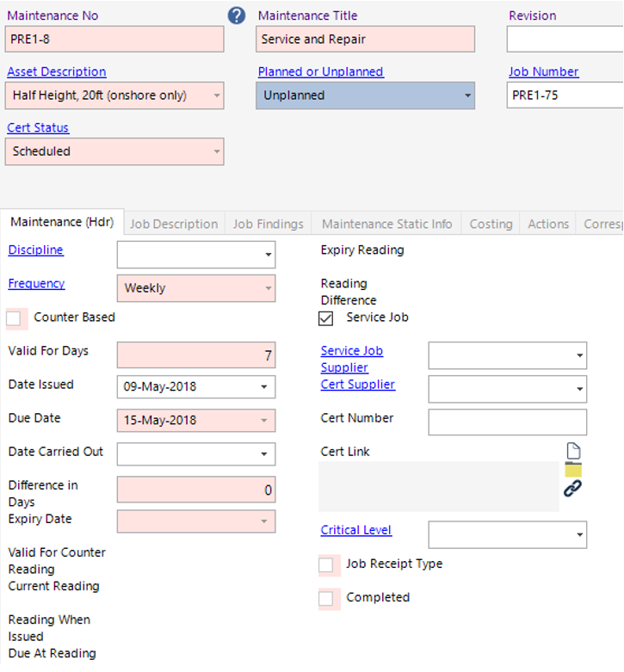Uncheck the Service Job checkbox

[326, 318]
